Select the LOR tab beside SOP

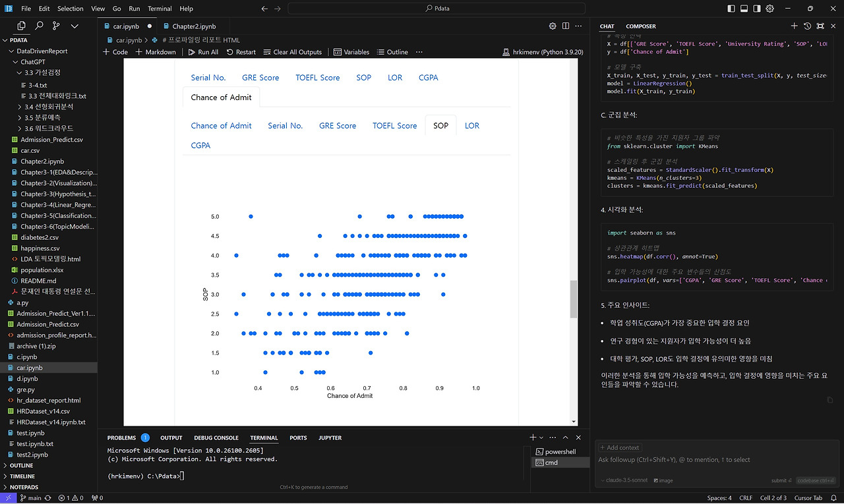point(472,126)
